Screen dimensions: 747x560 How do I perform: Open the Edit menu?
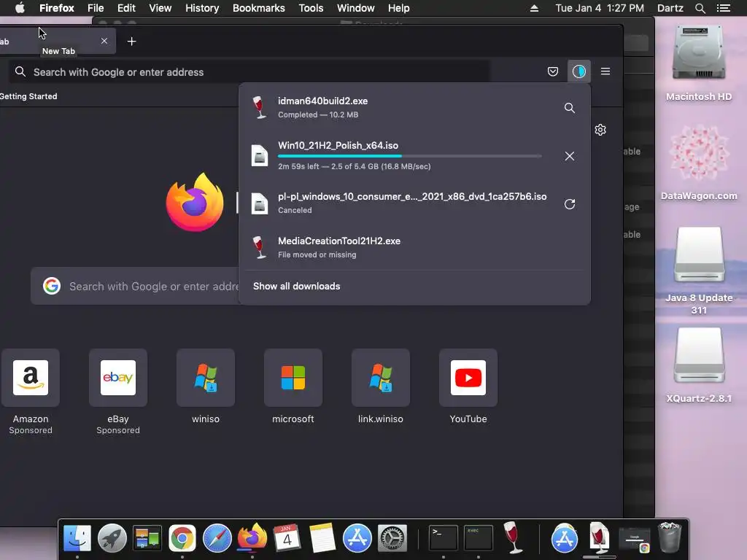pyautogui.click(x=126, y=8)
